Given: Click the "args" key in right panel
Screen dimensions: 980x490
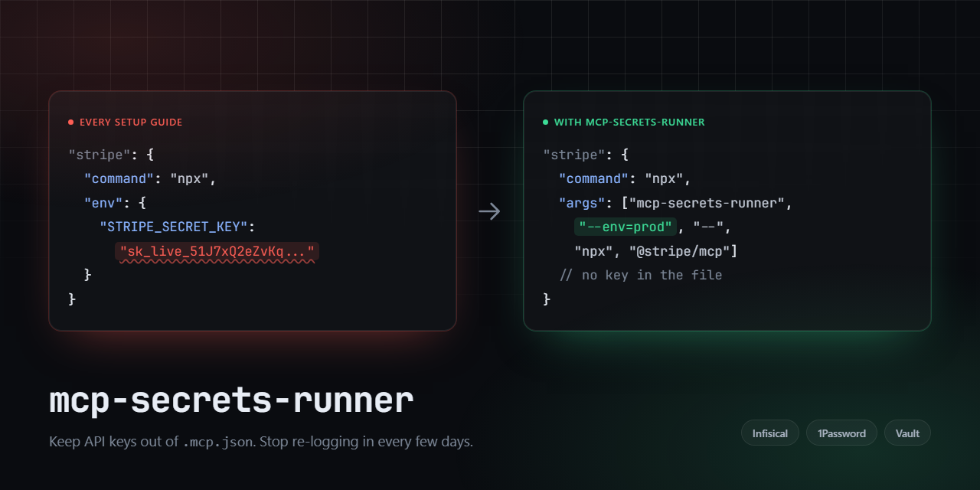Looking at the screenshot, I should click(580, 203).
